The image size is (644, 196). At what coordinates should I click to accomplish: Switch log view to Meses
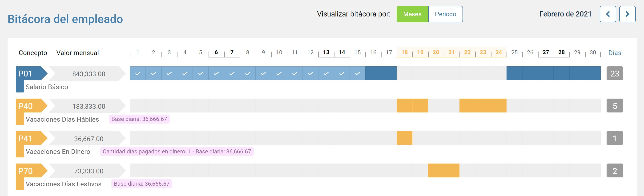point(412,14)
